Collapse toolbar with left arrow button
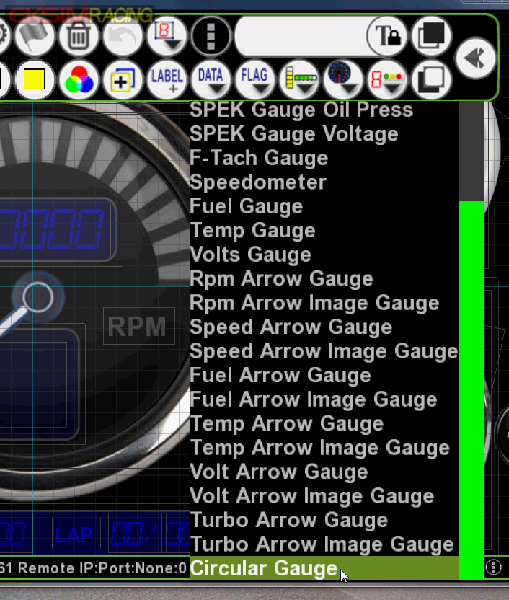The image size is (509, 600). point(476,58)
